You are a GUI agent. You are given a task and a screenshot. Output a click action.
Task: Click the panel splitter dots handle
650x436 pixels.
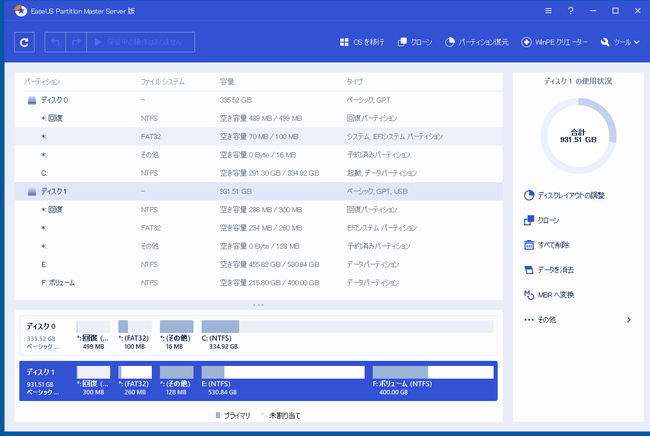coord(258,305)
